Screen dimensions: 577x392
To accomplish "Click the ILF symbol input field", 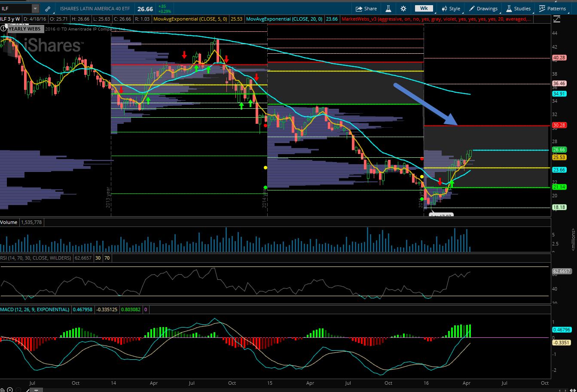I will tap(15, 9).
